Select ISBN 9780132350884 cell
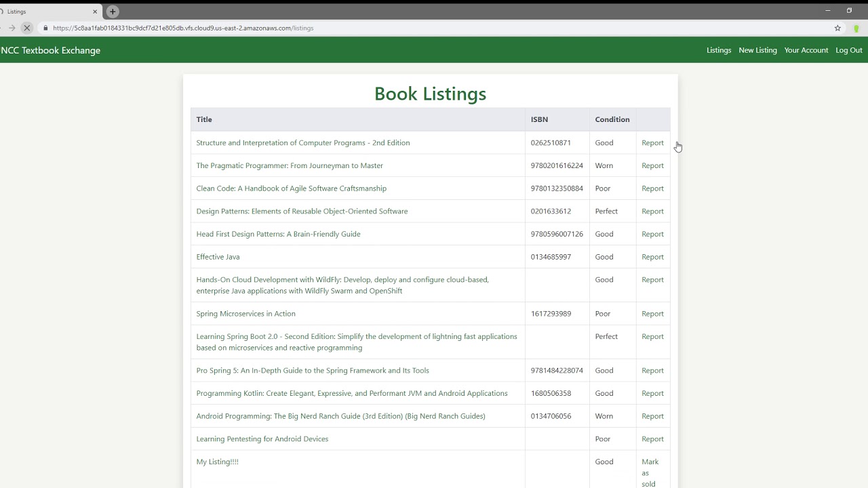This screenshot has height=488, width=868. (557, 188)
